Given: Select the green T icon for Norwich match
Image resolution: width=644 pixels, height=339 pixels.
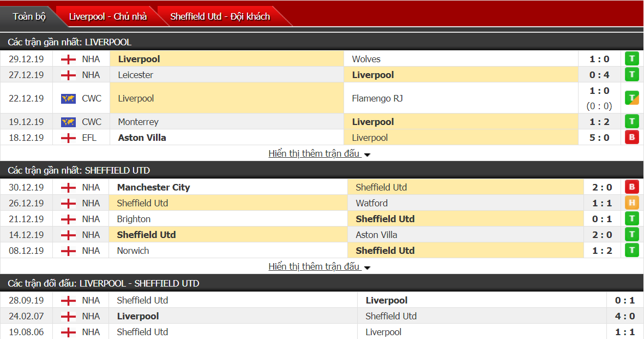Looking at the screenshot, I should point(631,249).
